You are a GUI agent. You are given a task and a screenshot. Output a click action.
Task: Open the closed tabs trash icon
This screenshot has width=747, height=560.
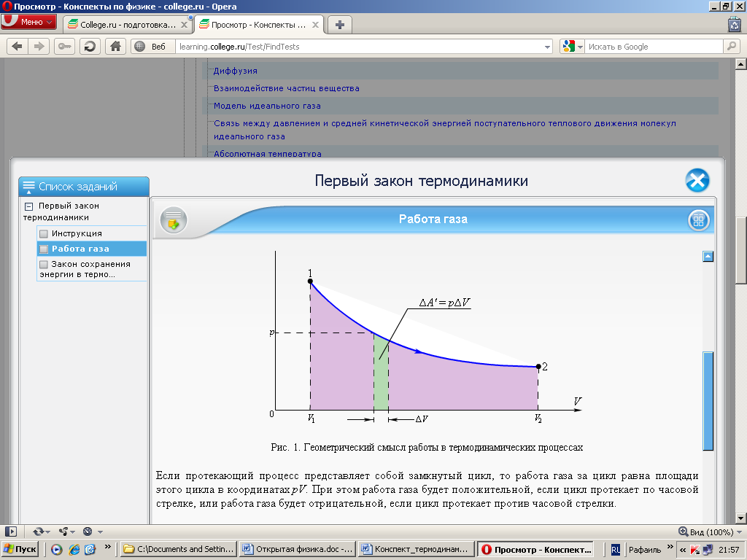click(735, 24)
